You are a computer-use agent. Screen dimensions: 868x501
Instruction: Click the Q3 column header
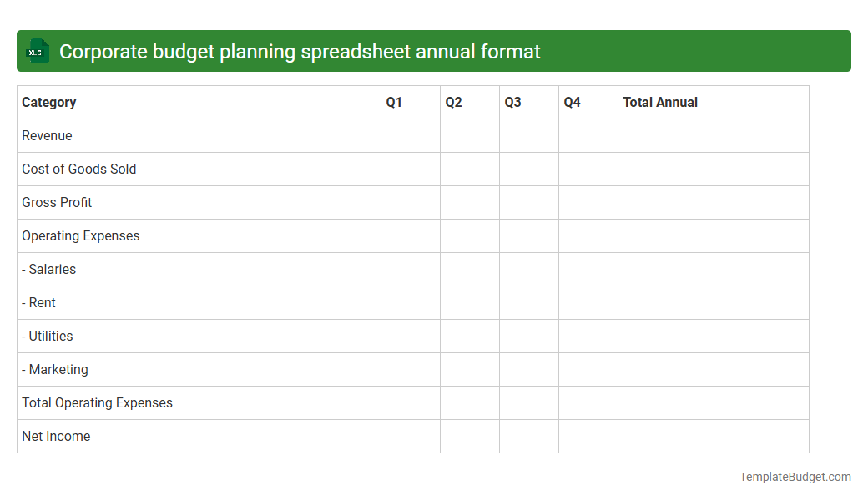click(511, 102)
